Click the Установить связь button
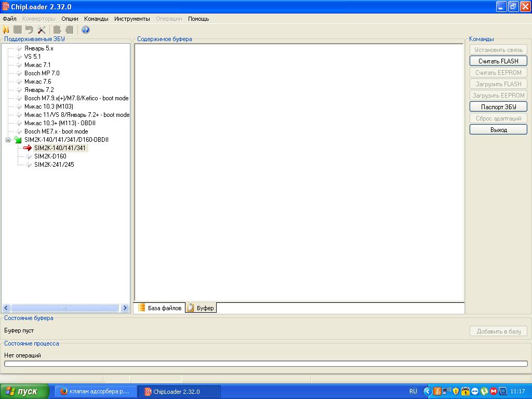 tap(498, 49)
